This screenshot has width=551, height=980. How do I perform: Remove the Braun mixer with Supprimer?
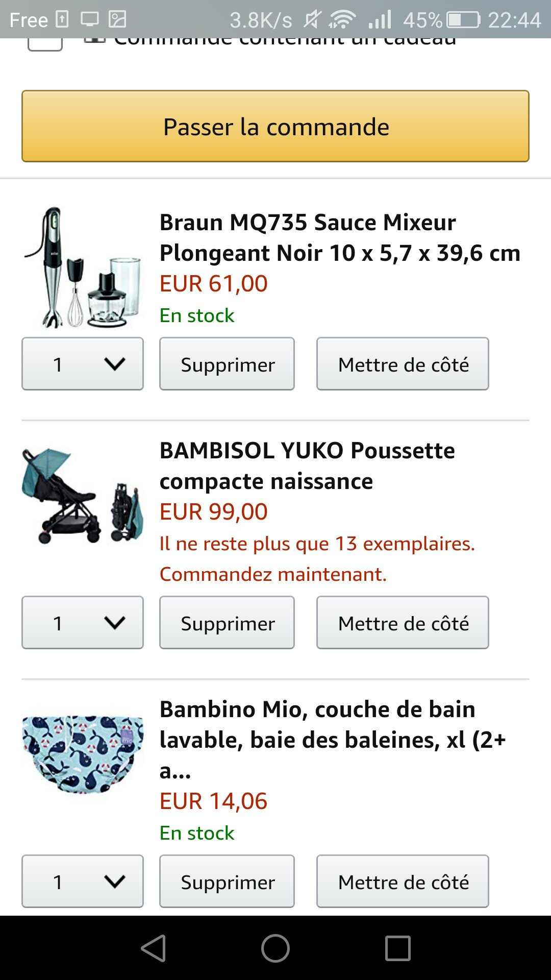pyautogui.click(x=227, y=364)
